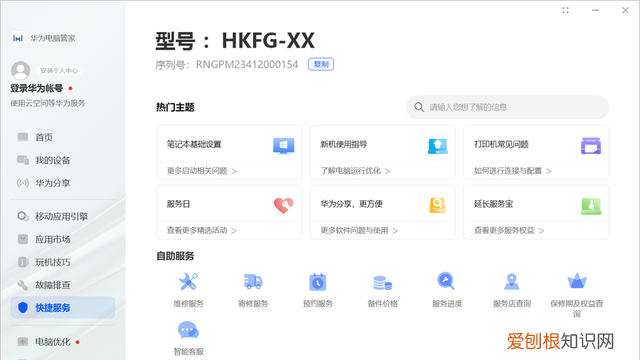Screen dimensions: 640x360
Task: Open the 保修期及权益查询 warranty crown icon
Action: coord(577,280)
